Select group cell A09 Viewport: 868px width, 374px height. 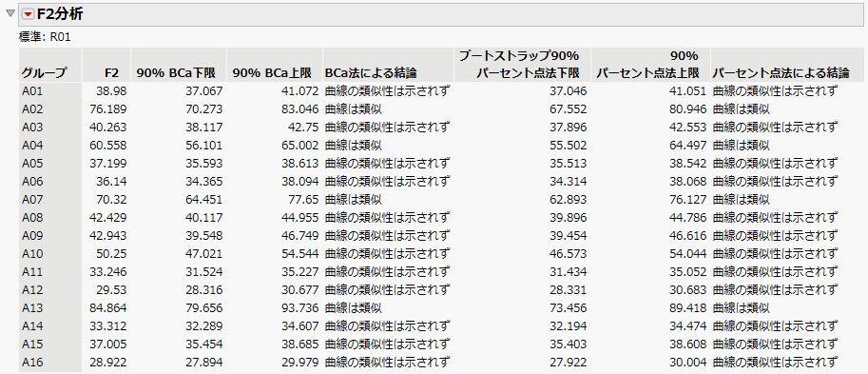pos(32,235)
